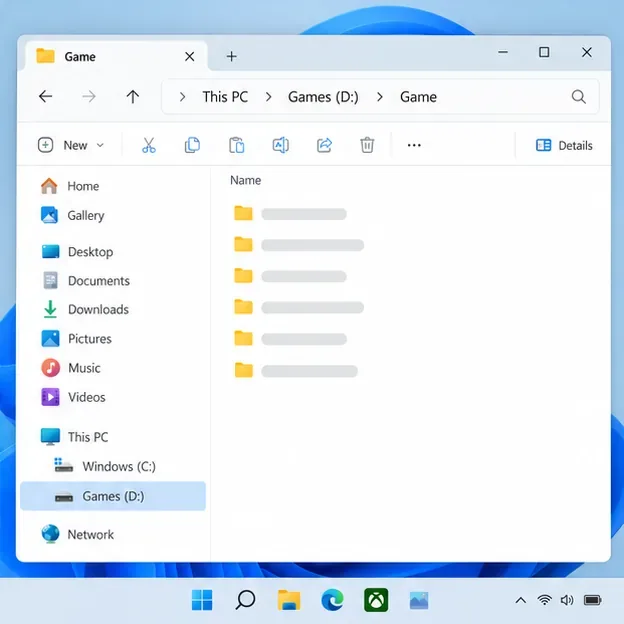
Task: Click This PC breadcrumb
Action: tap(225, 97)
